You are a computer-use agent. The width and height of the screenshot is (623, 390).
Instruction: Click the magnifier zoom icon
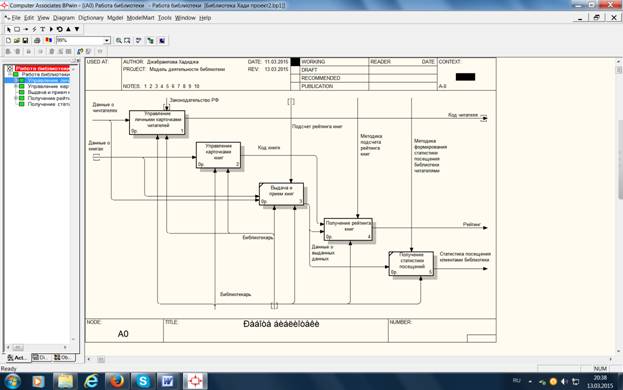pos(118,41)
